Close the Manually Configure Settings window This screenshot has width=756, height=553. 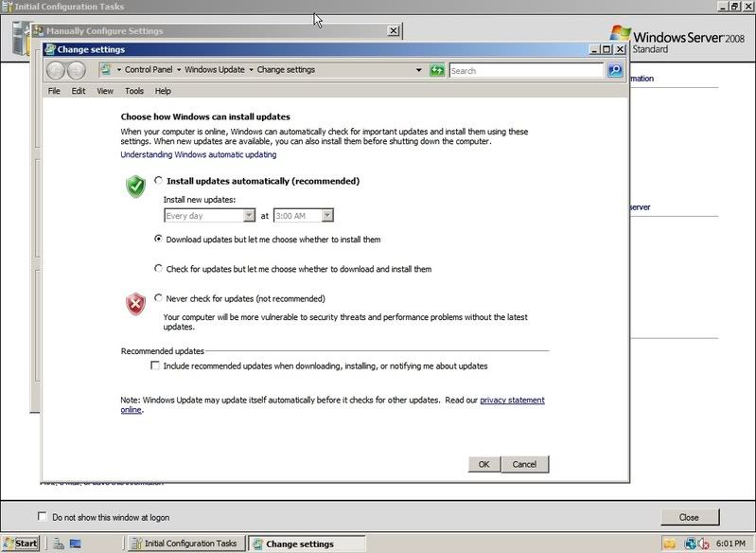point(394,31)
